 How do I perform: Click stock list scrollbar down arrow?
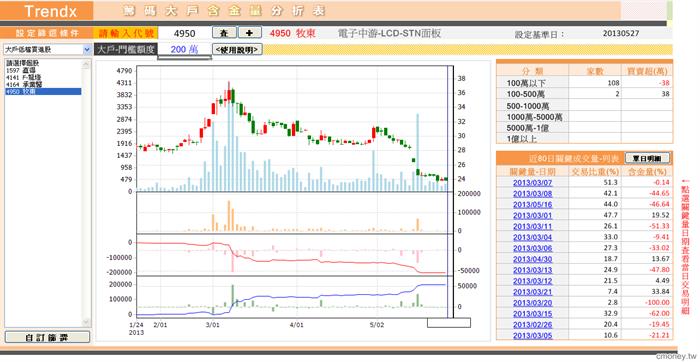87,322
